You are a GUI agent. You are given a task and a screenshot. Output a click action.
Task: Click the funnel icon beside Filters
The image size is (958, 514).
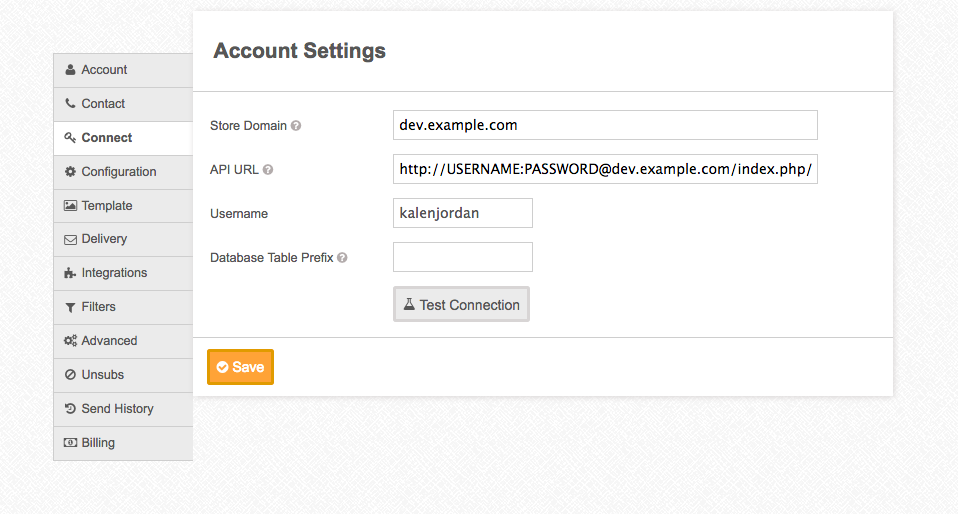click(x=70, y=307)
